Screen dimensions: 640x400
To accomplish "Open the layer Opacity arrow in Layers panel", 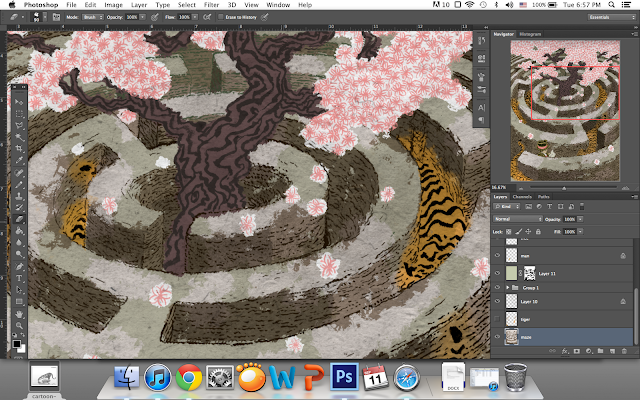I will 580,219.
